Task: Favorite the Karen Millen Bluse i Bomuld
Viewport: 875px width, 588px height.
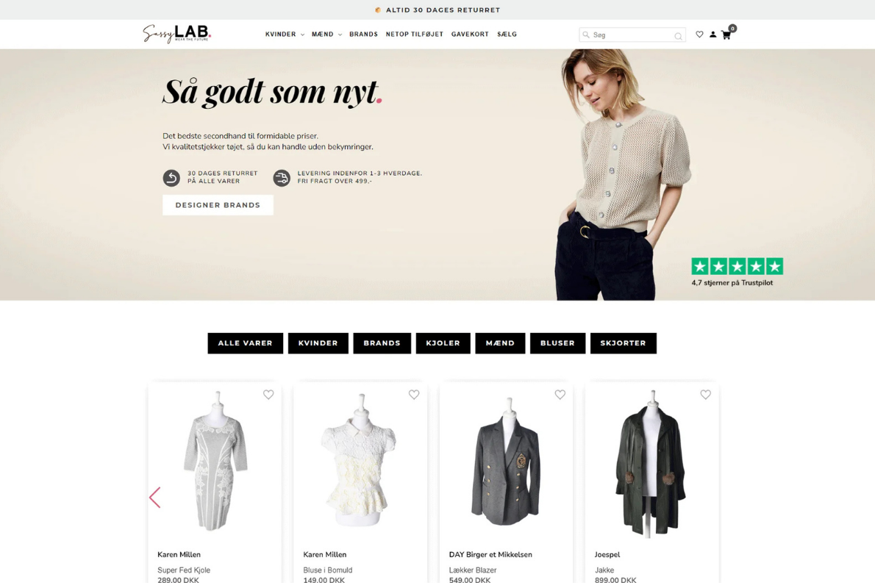Action: click(414, 395)
